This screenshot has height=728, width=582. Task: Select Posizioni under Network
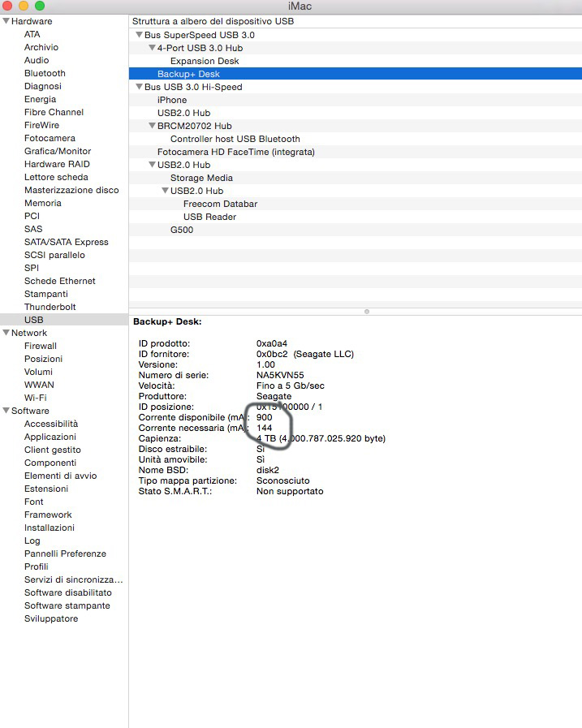coord(43,359)
